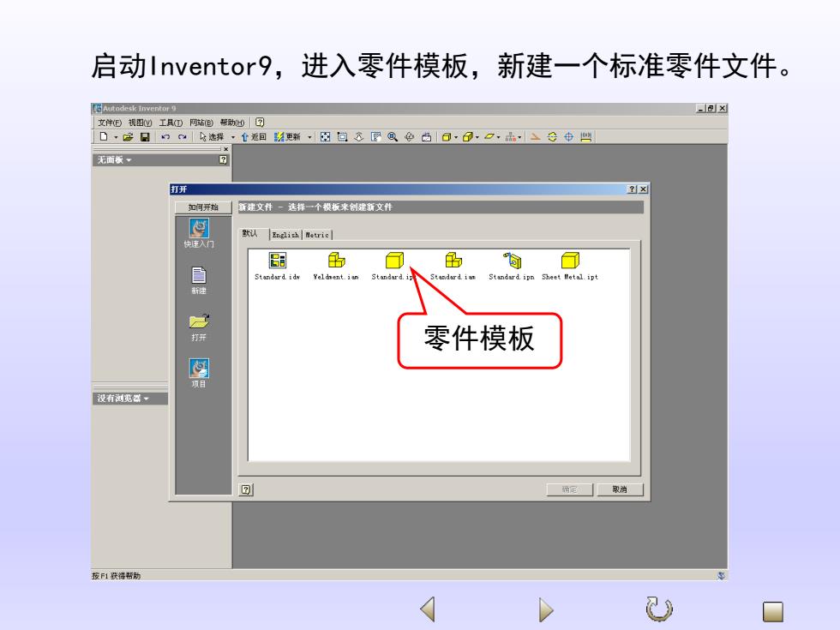The image size is (840, 630).
Task: Activate the 选择 select tool
Action: point(213,137)
